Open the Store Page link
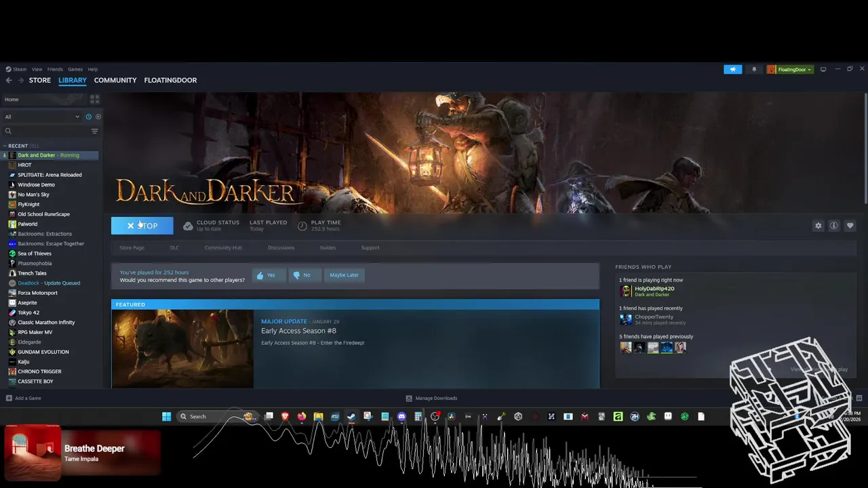868x488 pixels. tap(132, 247)
